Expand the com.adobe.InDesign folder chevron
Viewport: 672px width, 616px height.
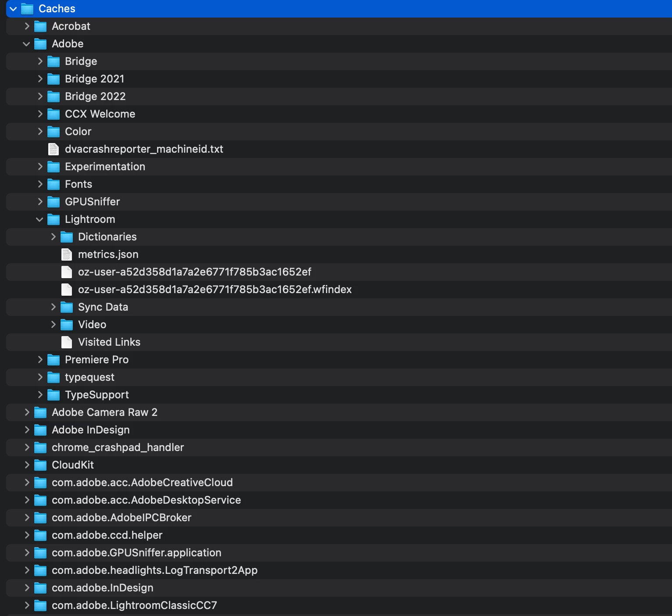(x=27, y=588)
